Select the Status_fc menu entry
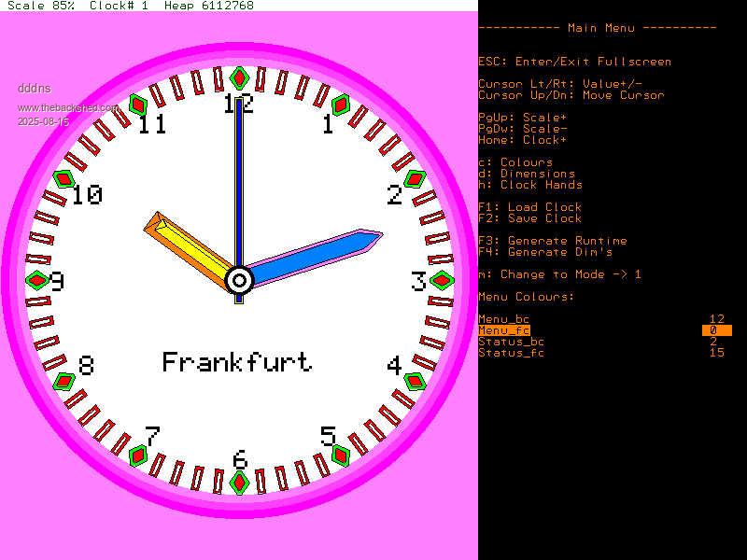The width and height of the screenshot is (747, 560). pyautogui.click(x=511, y=353)
